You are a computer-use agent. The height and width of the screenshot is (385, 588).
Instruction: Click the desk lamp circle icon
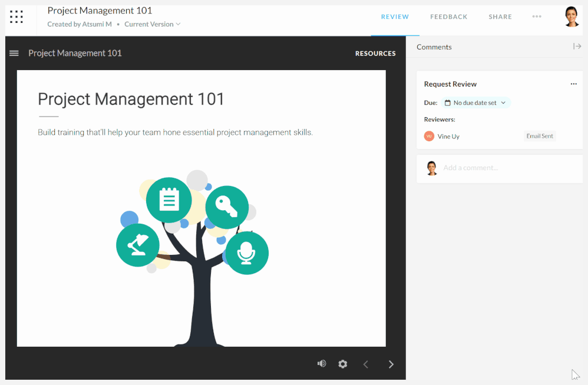click(138, 245)
